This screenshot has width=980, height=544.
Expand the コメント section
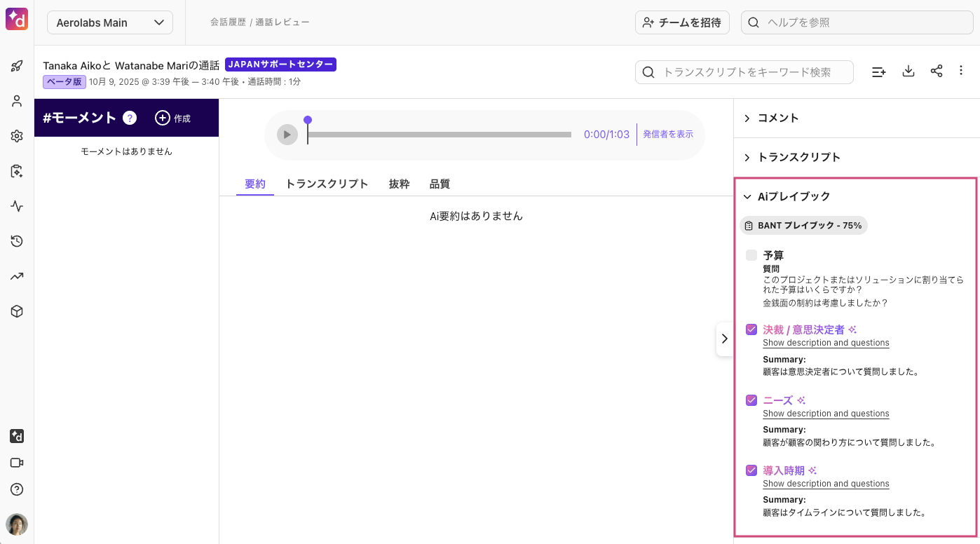click(778, 118)
